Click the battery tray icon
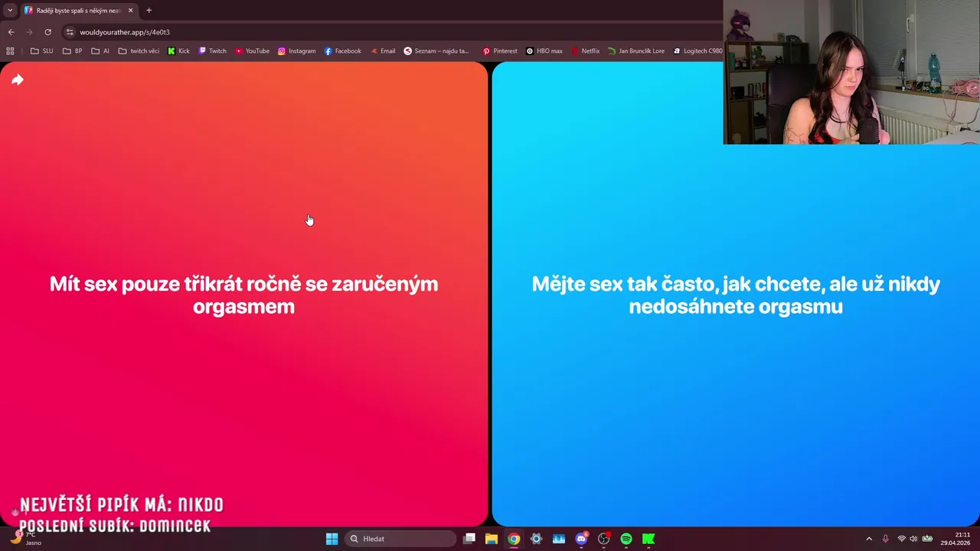This screenshot has height=551, width=980. [x=927, y=539]
